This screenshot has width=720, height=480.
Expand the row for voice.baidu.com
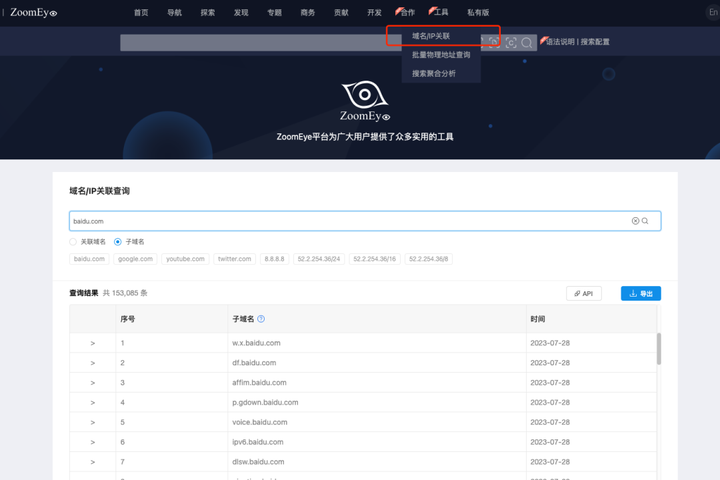[x=93, y=422]
